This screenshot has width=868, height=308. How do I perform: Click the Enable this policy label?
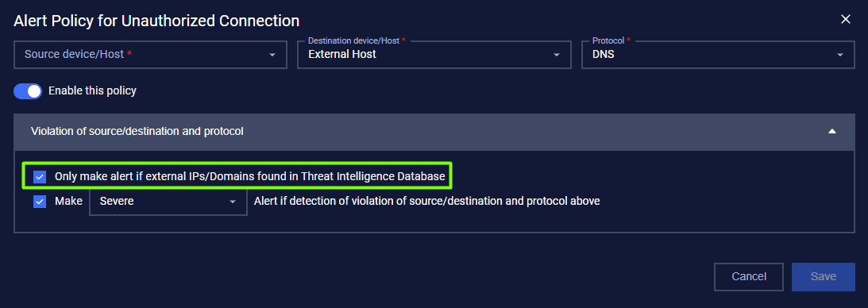pyautogui.click(x=92, y=90)
